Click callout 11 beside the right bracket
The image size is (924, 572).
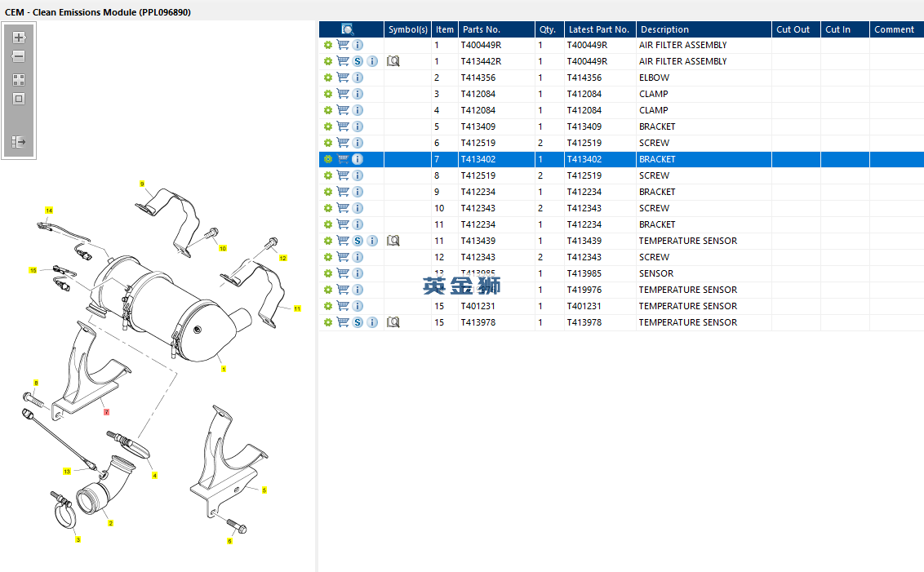(297, 308)
